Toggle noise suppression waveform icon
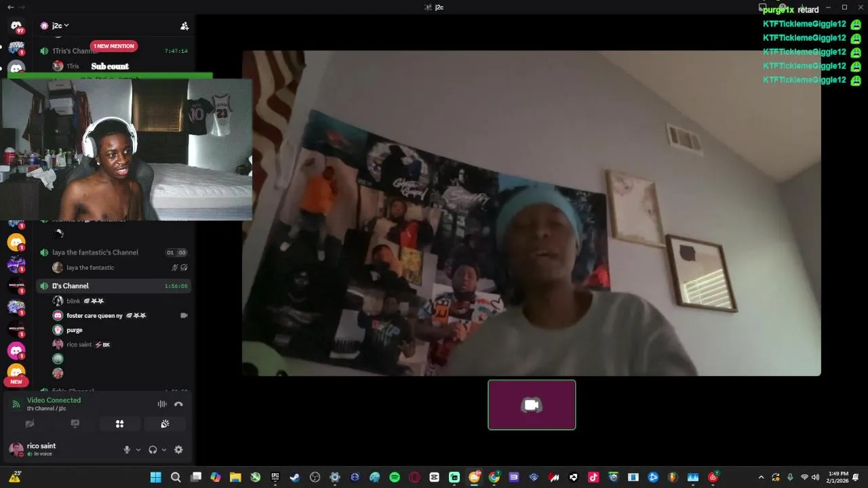This screenshot has height=488, width=868. click(x=162, y=404)
